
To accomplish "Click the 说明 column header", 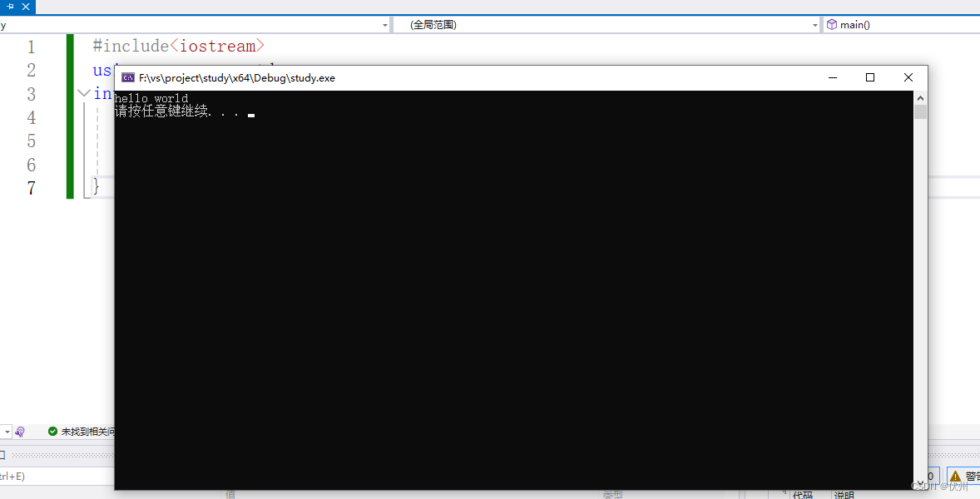I will tap(844, 495).
